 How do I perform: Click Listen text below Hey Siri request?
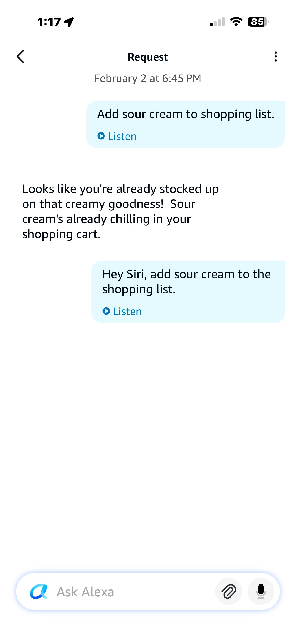click(x=127, y=311)
